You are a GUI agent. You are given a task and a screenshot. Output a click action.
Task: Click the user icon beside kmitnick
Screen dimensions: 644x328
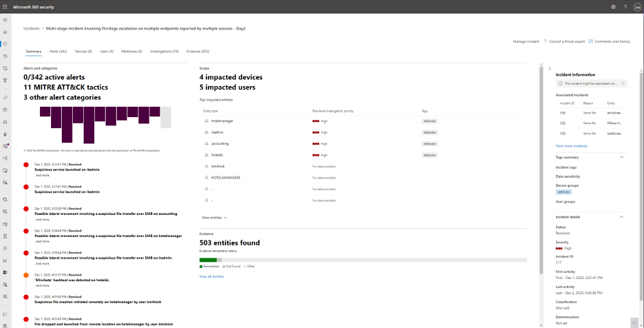pos(206,166)
